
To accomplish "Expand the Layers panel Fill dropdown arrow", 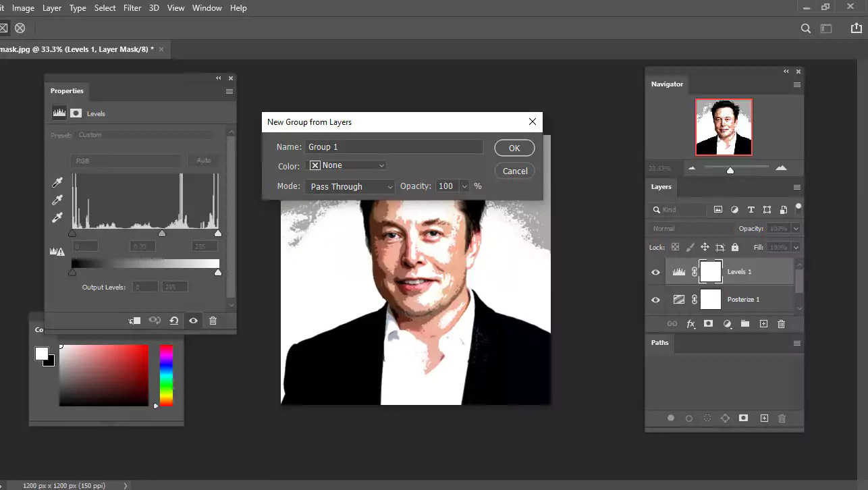I will pyautogui.click(x=796, y=248).
